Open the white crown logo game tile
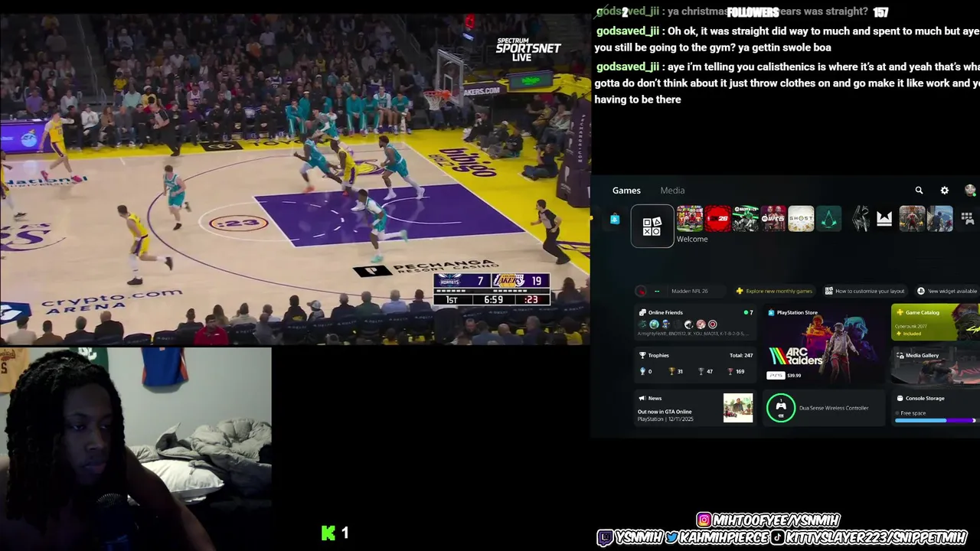This screenshot has height=551, width=980. pos(884,219)
